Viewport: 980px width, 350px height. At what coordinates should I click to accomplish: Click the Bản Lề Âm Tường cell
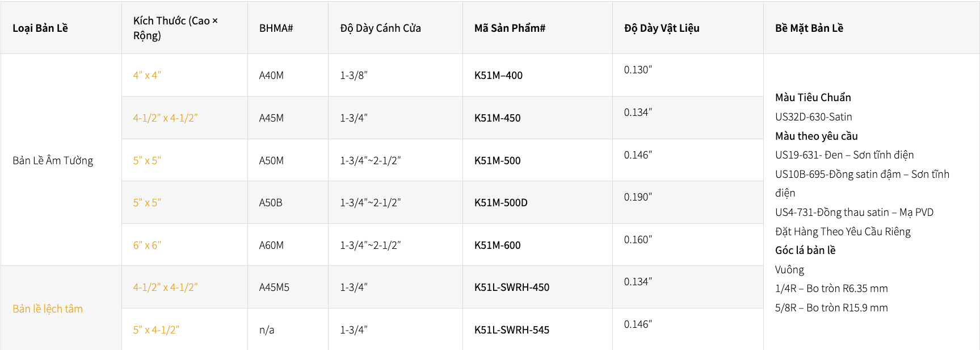53,161
